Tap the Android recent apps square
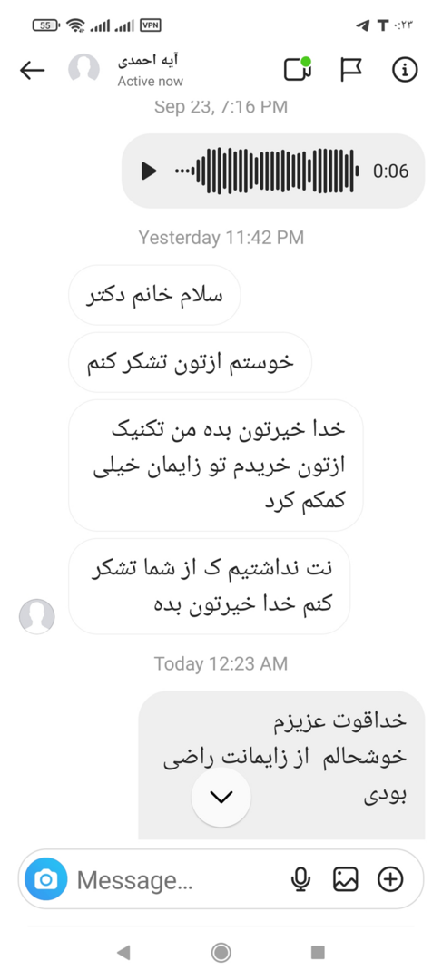 point(319,952)
